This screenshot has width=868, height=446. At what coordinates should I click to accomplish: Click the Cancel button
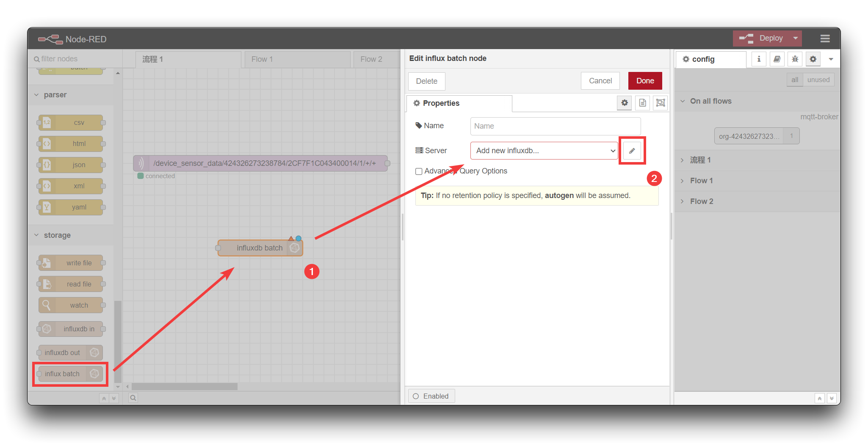tap(600, 81)
